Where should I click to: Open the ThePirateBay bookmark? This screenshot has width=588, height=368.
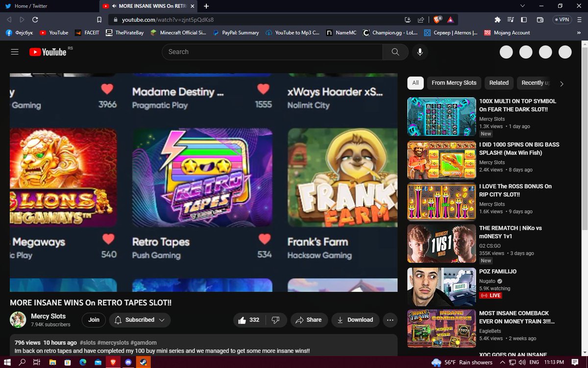pyautogui.click(x=125, y=33)
